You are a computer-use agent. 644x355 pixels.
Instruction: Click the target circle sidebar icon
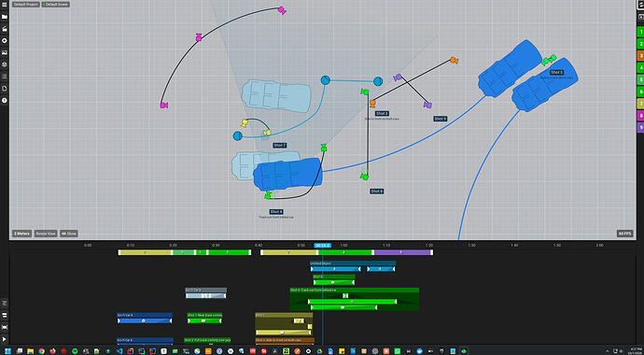click(5, 41)
